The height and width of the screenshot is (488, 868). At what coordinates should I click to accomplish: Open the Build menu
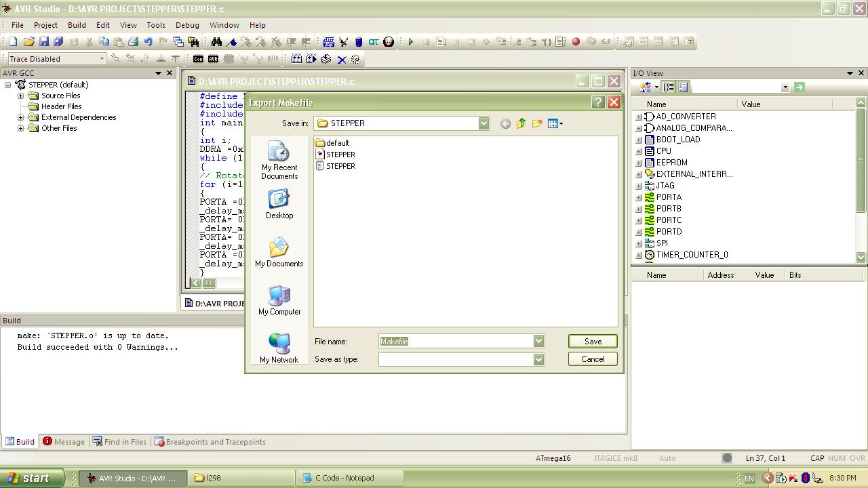[77, 25]
